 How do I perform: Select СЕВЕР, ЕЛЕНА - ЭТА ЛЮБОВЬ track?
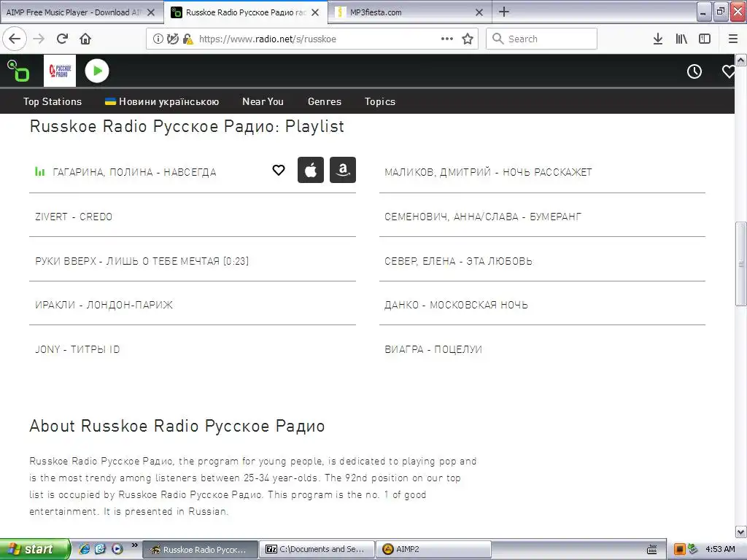tap(458, 261)
